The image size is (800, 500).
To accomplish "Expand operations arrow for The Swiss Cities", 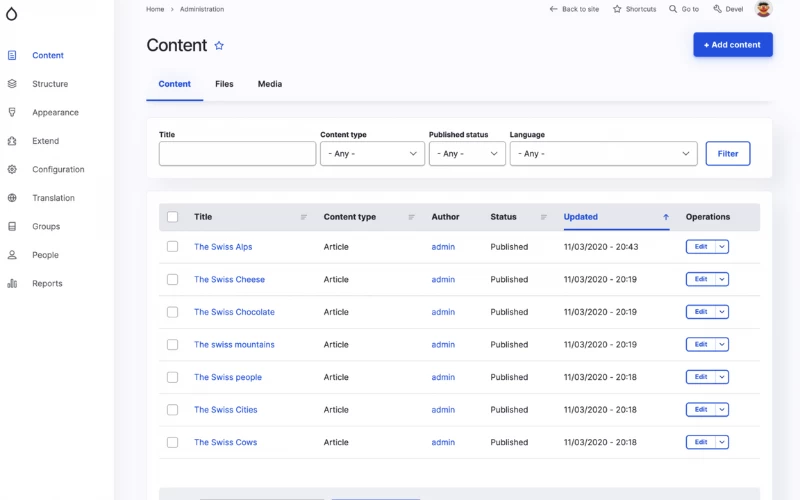I will coord(722,410).
